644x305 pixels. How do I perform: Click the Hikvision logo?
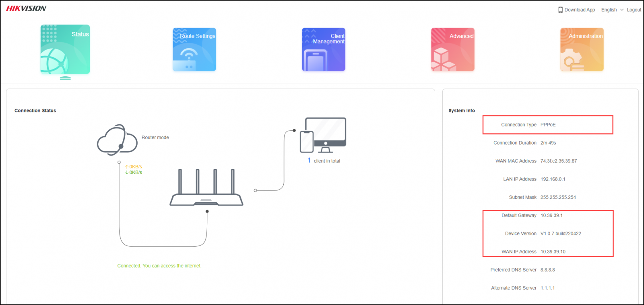(x=26, y=8)
